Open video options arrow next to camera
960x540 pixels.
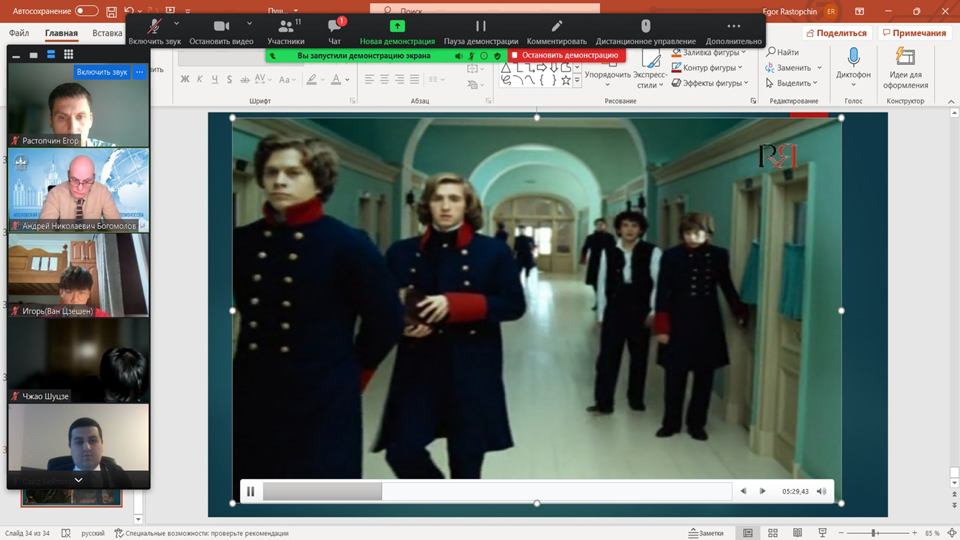249,24
